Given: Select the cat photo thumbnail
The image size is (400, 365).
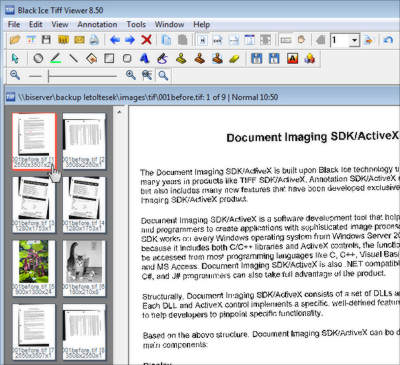Looking at the screenshot, I should 84,268.
